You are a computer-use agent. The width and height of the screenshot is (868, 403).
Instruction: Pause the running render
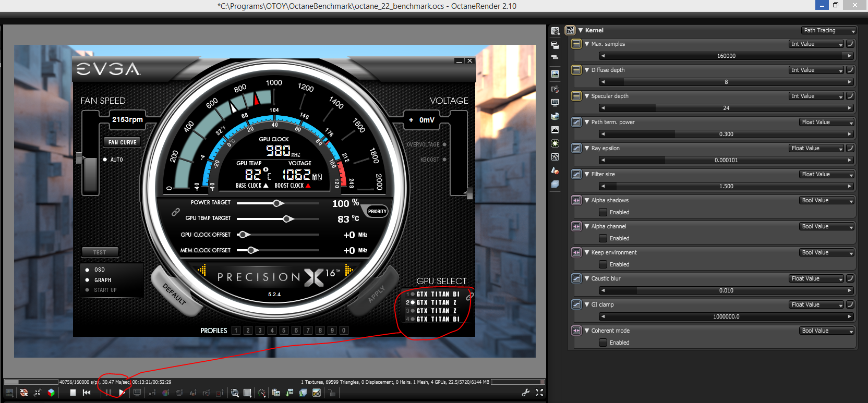coord(108,393)
